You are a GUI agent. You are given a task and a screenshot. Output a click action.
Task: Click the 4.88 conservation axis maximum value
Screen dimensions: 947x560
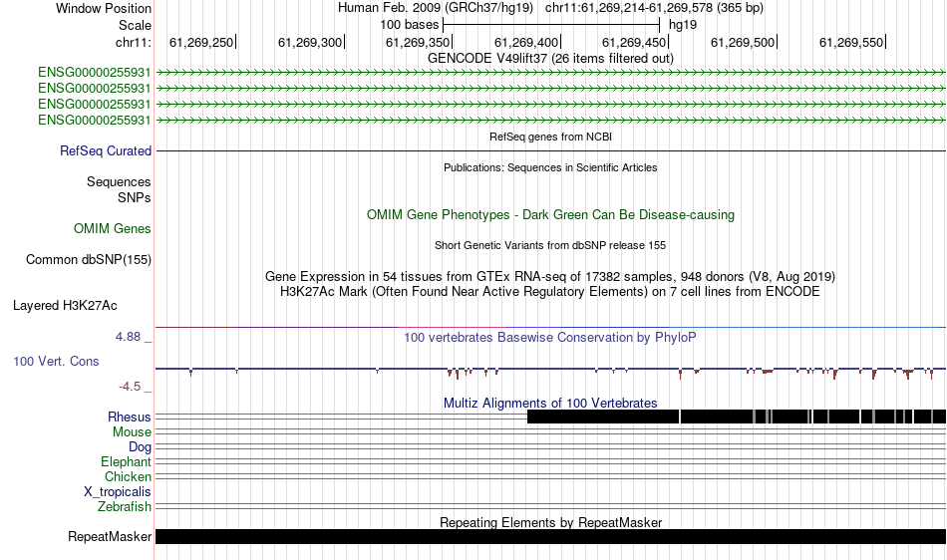click(x=129, y=337)
